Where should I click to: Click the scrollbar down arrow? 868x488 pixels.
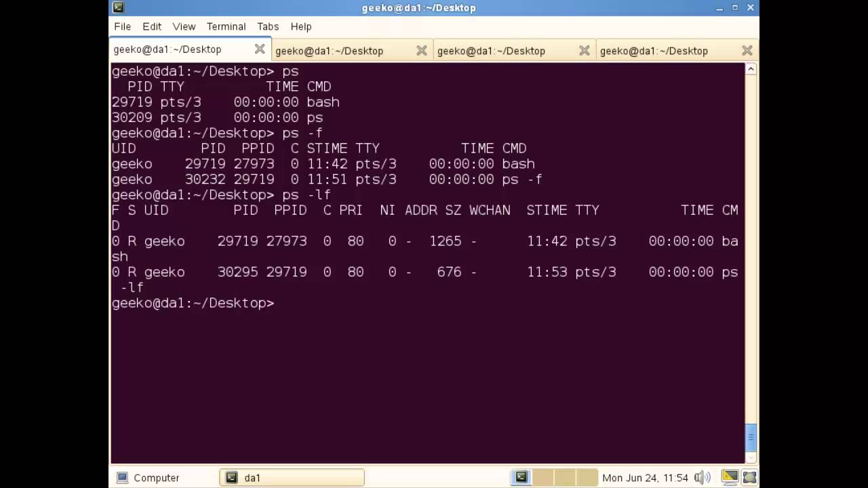point(751,457)
